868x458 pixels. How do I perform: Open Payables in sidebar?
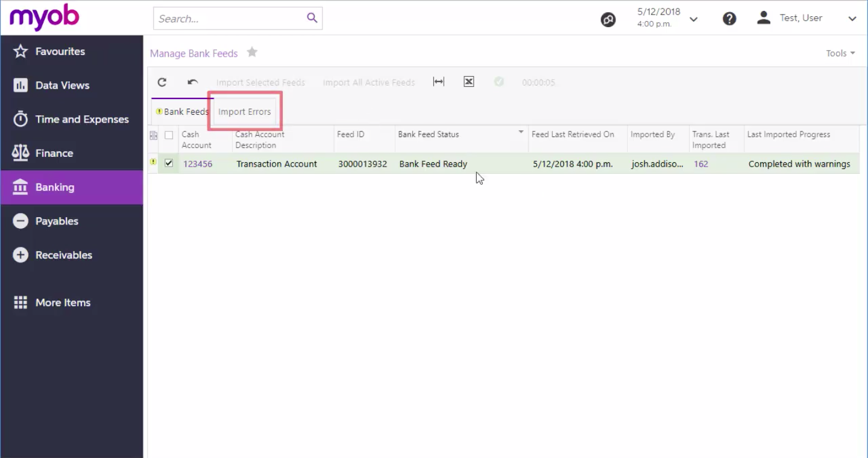72,221
